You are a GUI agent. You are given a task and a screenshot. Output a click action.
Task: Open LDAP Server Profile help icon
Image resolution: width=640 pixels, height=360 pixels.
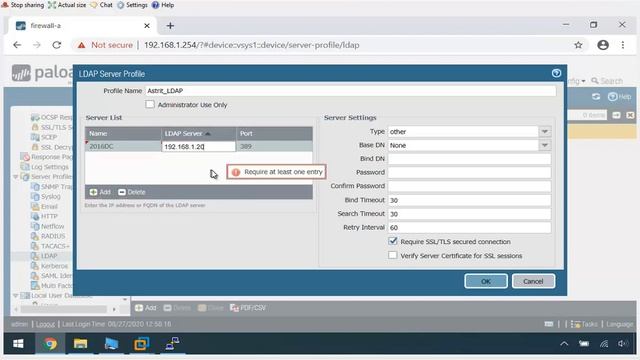point(556,73)
